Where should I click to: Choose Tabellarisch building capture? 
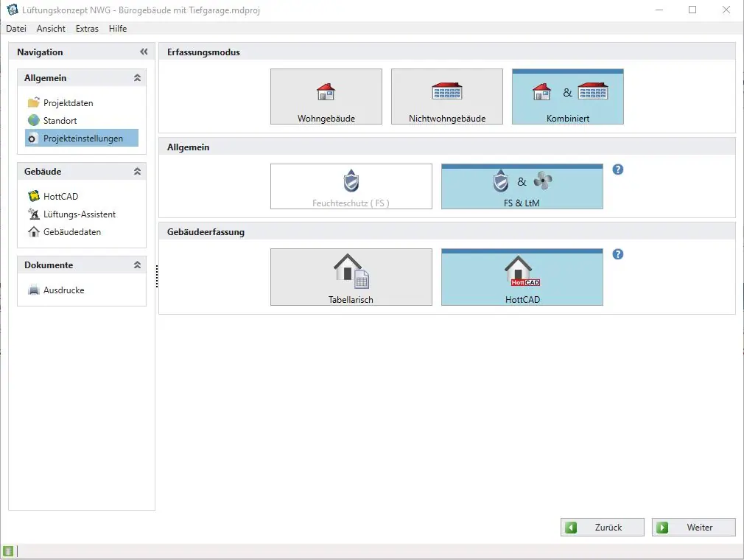click(351, 277)
